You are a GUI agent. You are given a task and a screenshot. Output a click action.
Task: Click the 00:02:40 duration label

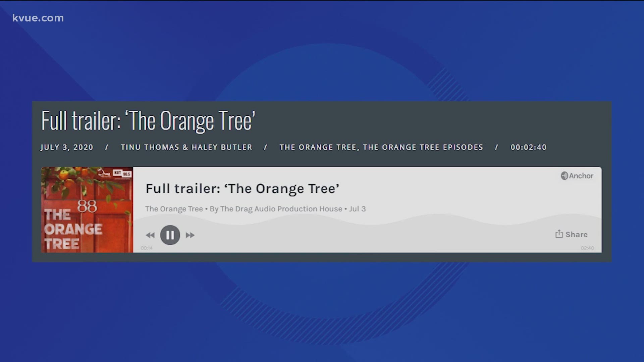pos(529,147)
